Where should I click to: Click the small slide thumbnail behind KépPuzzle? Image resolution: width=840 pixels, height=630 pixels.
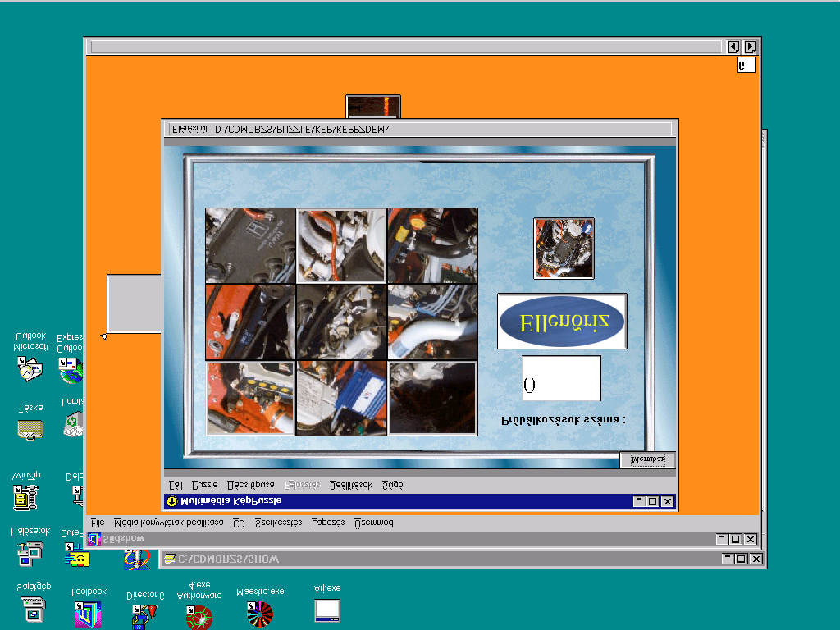(x=373, y=107)
